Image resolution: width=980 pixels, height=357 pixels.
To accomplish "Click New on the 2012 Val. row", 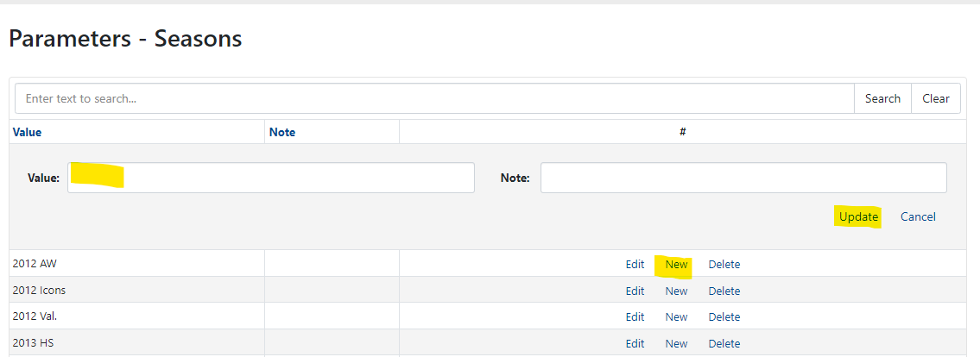I will pyautogui.click(x=676, y=316).
